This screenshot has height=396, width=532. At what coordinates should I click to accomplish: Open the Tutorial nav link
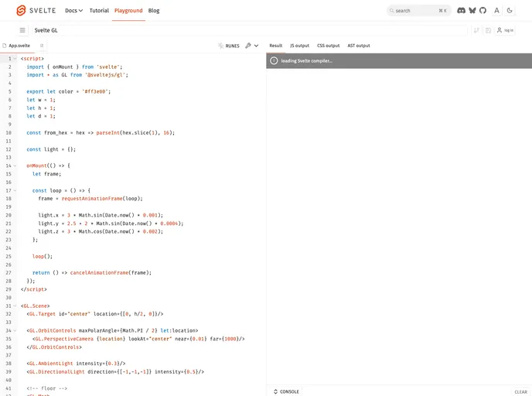(x=99, y=11)
